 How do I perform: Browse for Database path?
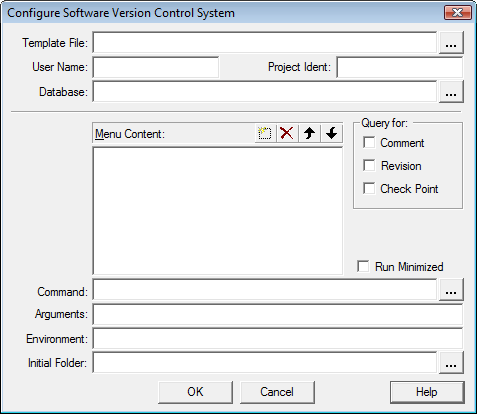click(x=451, y=92)
